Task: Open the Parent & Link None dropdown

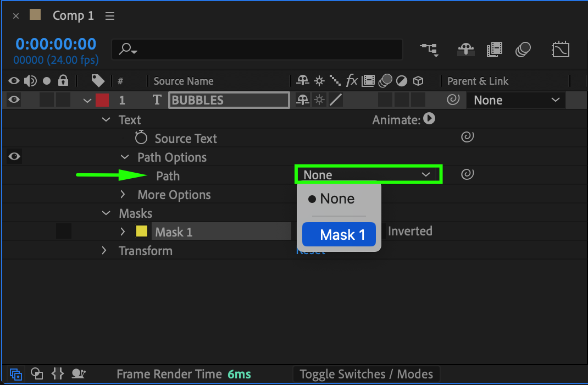Action: click(x=515, y=100)
